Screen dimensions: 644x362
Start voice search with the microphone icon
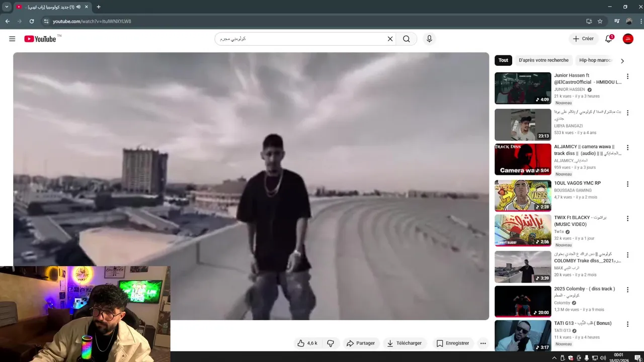tap(429, 39)
